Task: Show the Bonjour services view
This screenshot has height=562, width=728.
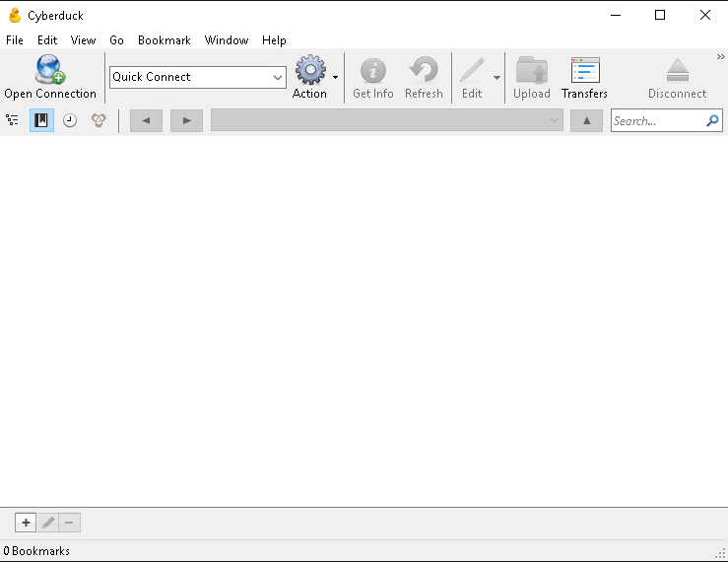Action: [99, 120]
